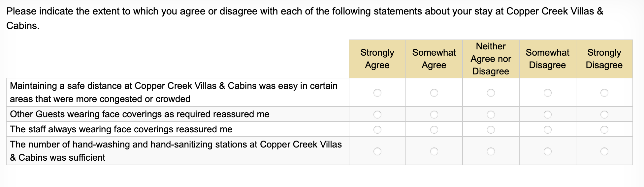Select Somewhat Agree for safe distance statement

tap(434, 93)
